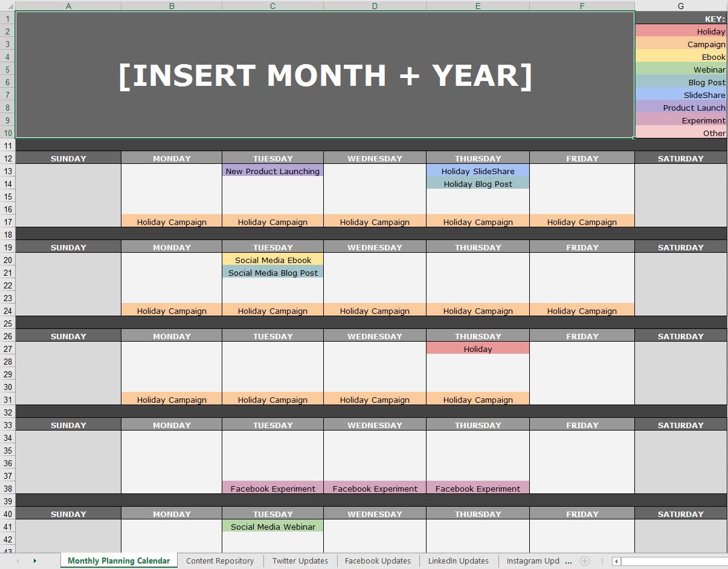Click the horizontal scrollbar left arrow
728x569 pixels.
(x=616, y=561)
